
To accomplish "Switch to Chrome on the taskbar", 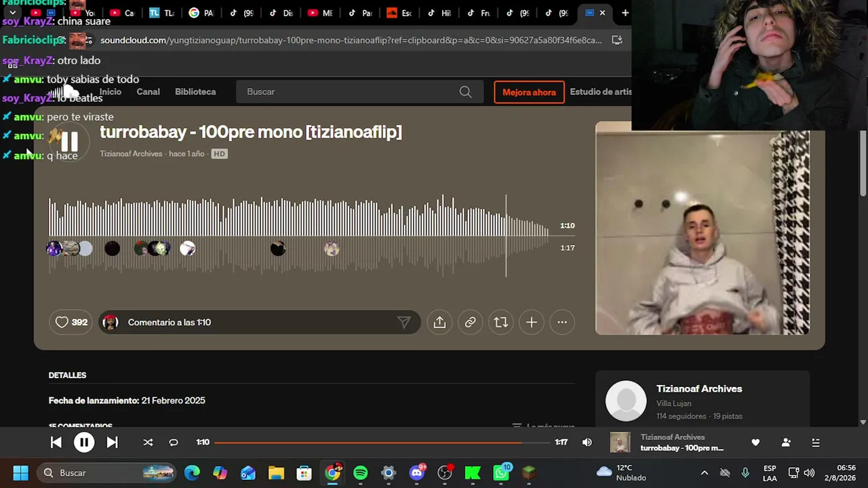I will coord(332,472).
